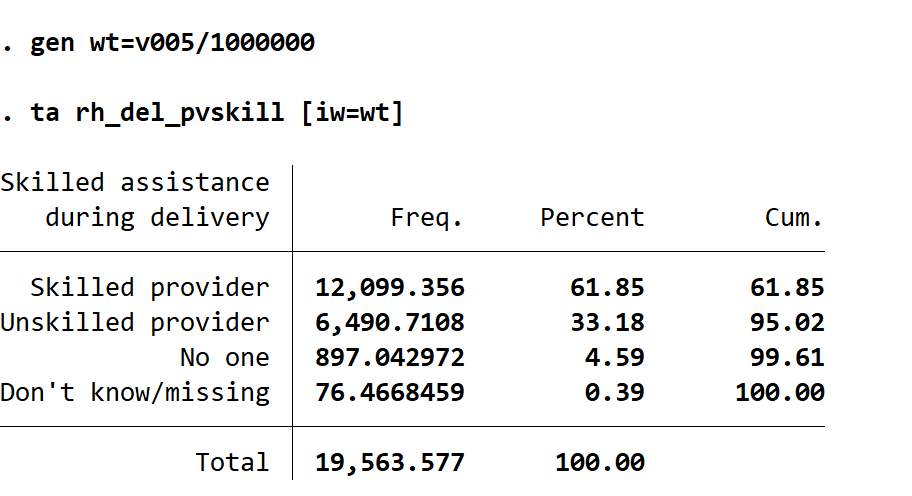
Task: Select the frequency value 12,099.356
Action: (x=390, y=288)
